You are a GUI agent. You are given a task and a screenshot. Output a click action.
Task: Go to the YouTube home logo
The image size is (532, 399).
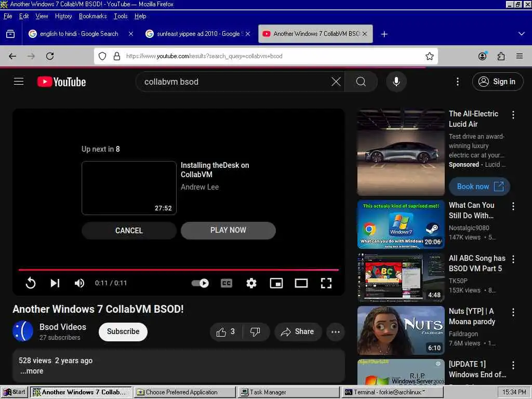click(61, 82)
